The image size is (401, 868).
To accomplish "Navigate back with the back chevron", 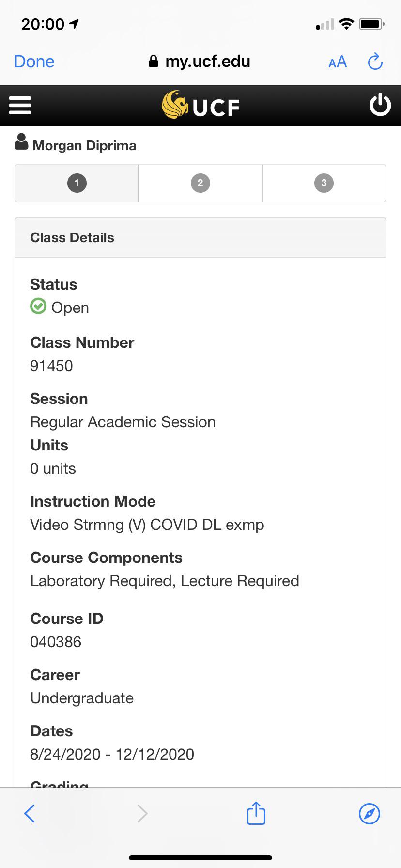I will pos(30,813).
